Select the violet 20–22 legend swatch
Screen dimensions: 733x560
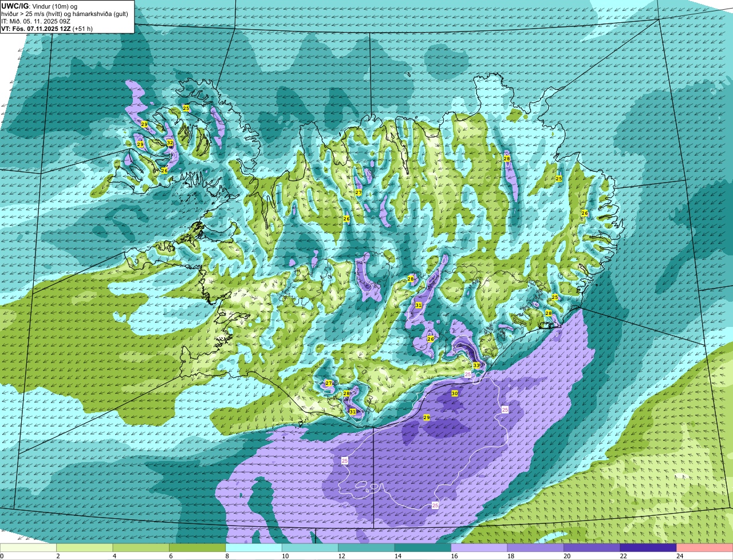(x=592, y=547)
